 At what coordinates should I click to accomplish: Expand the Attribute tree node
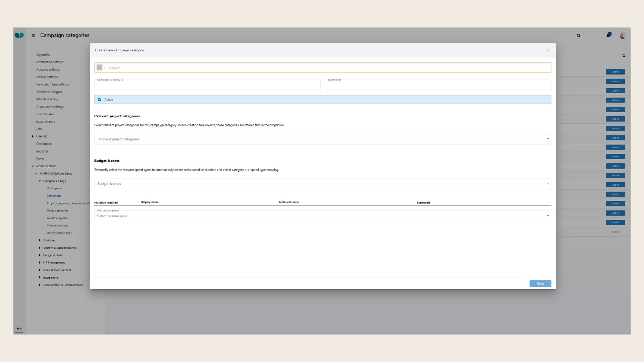tap(40, 240)
